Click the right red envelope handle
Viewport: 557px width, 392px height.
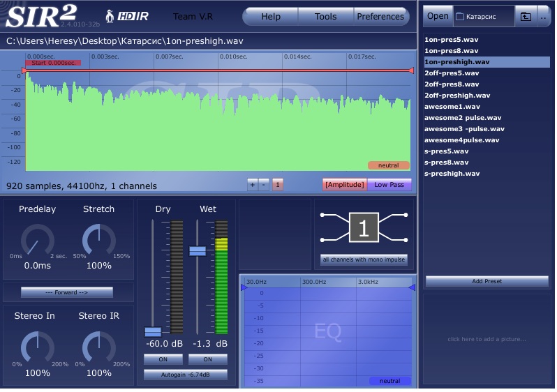click(x=411, y=70)
